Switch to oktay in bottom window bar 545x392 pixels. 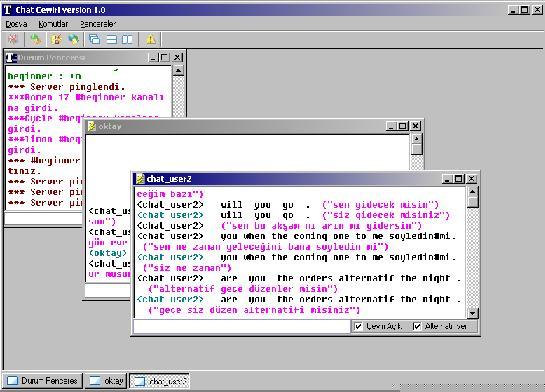pyautogui.click(x=106, y=381)
